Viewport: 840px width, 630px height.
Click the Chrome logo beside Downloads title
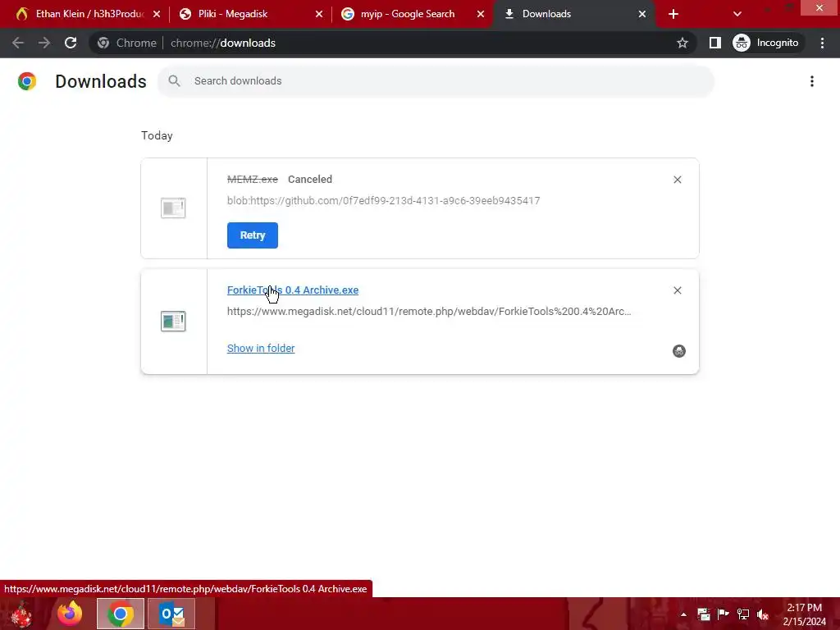(27, 81)
